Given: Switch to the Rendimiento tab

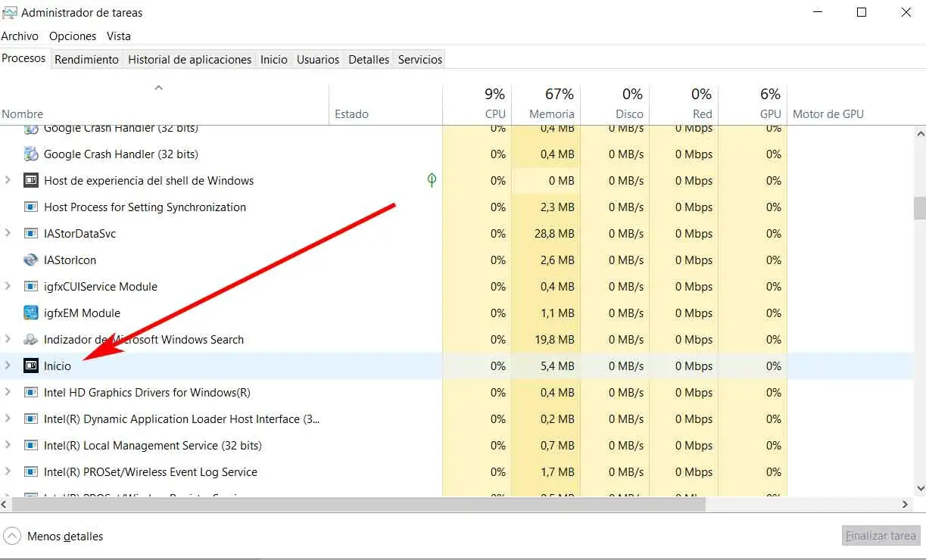Looking at the screenshot, I should (x=86, y=59).
